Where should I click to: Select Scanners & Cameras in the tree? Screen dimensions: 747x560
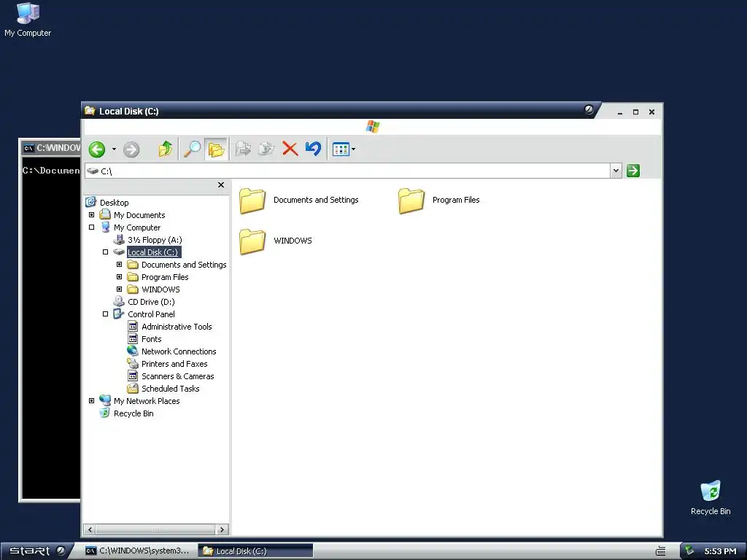pos(178,376)
